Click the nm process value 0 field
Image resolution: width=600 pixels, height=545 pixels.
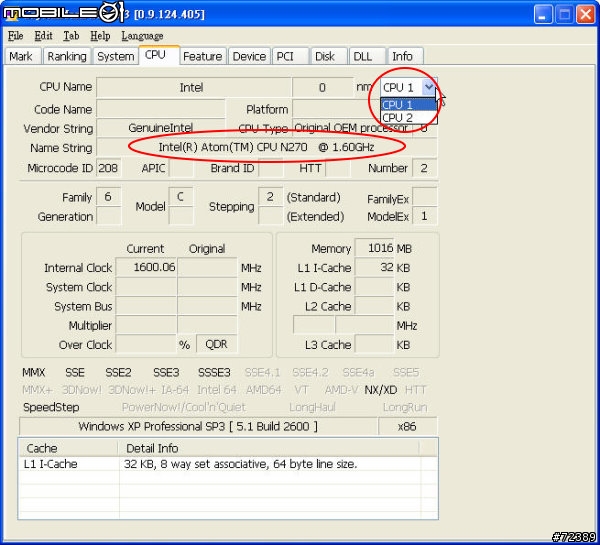click(323, 87)
